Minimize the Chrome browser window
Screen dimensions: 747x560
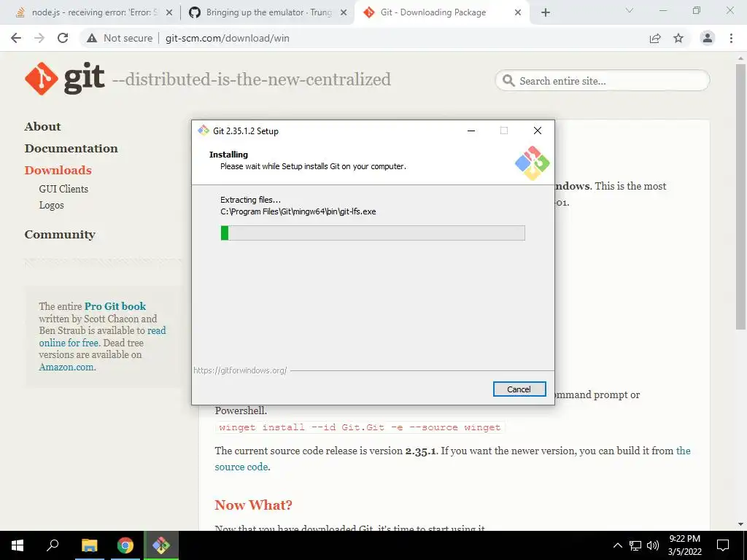[662, 10]
